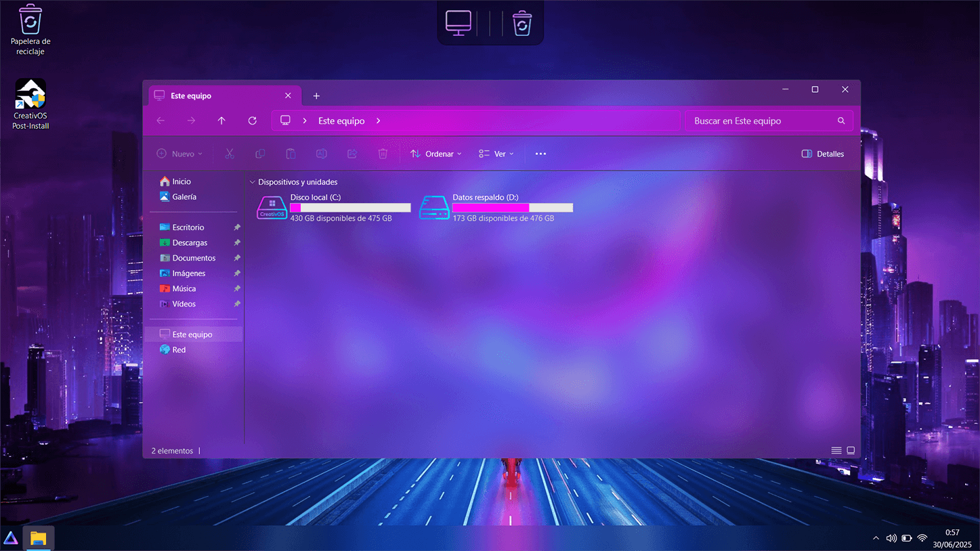Image resolution: width=980 pixels, height=551 pixels.
Task: Open the three-dot more options menu
Action: [540, 154]
